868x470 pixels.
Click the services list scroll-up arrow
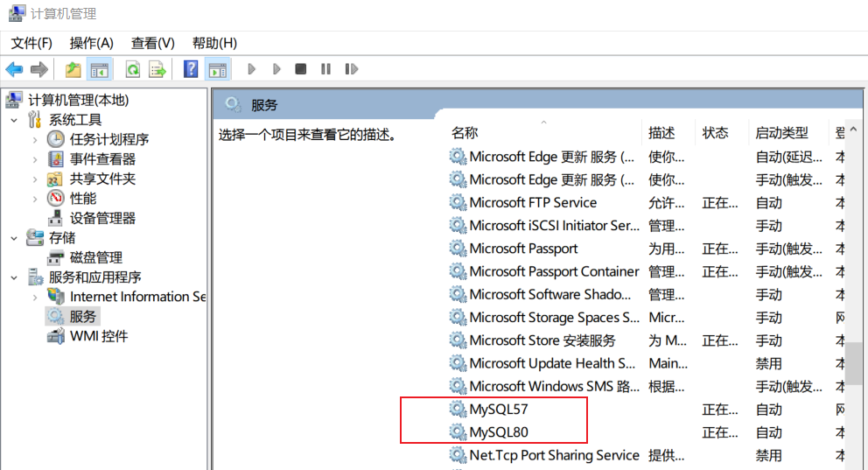point(854,130)
